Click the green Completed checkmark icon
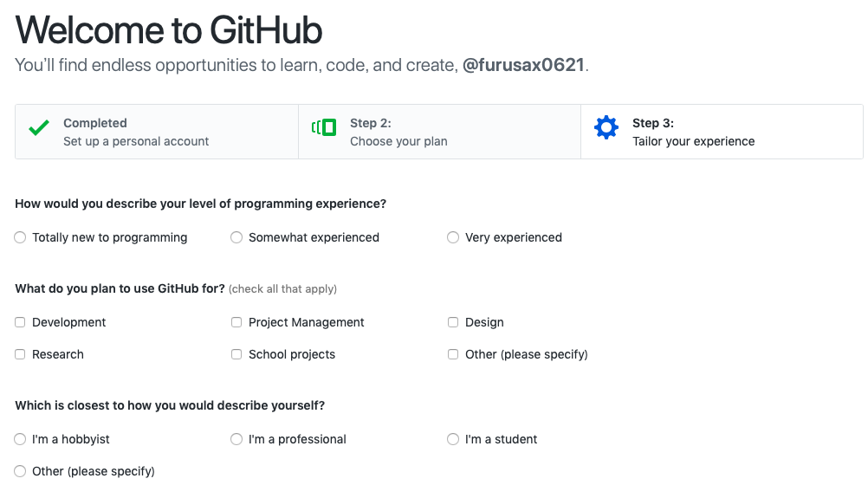The height and width of the screenshot is (485, 868). (39, 129)
